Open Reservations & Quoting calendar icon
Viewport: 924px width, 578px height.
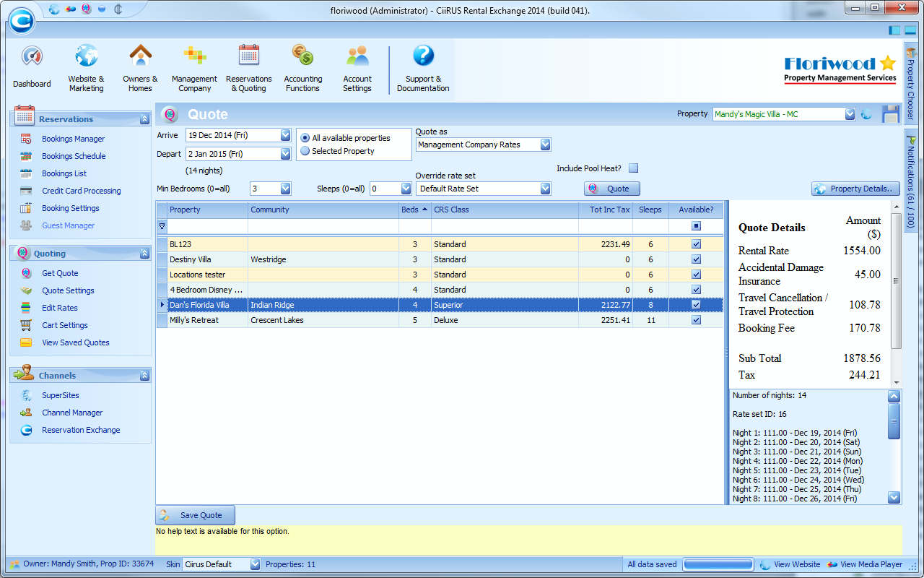(x=249, y=56)
